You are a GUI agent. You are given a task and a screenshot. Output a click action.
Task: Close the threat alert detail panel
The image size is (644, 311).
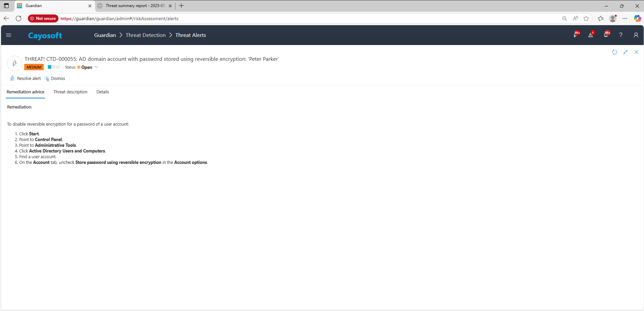point(636,52)
